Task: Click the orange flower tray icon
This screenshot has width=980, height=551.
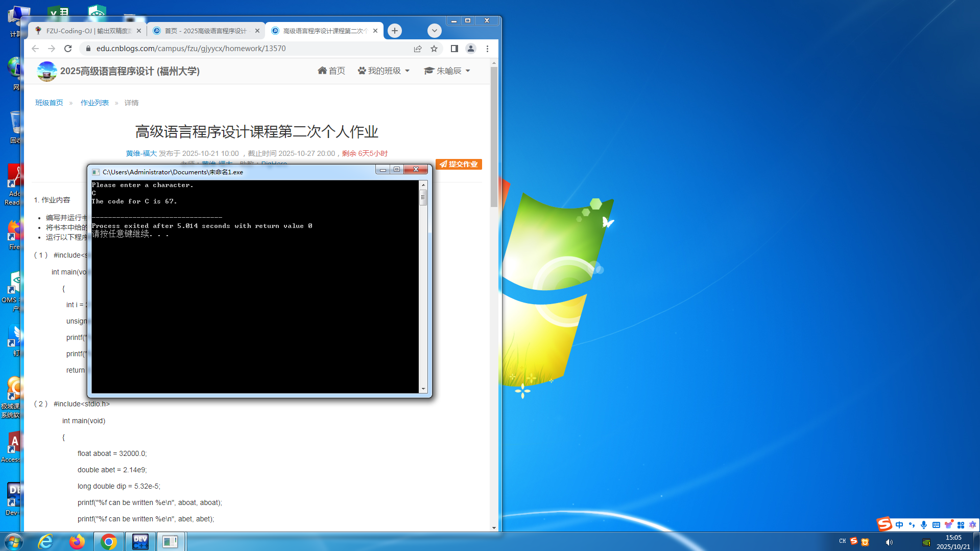Action: point(865,542)
